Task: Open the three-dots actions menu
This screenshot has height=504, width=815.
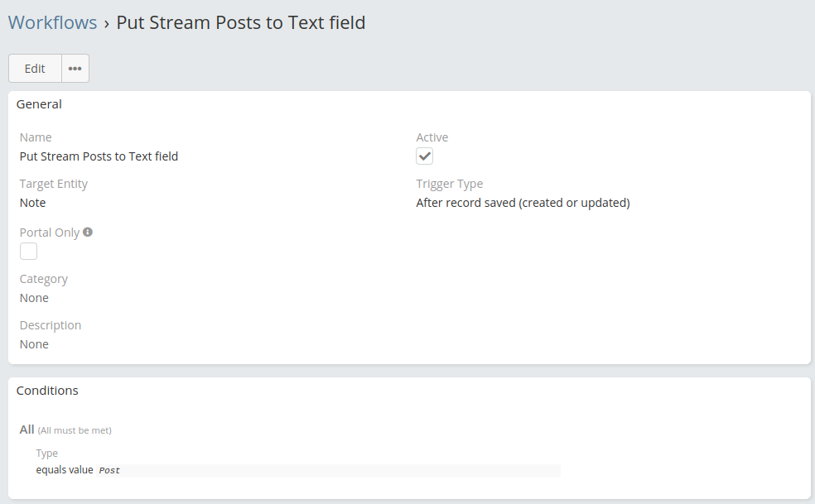Action: click(75, 69)
